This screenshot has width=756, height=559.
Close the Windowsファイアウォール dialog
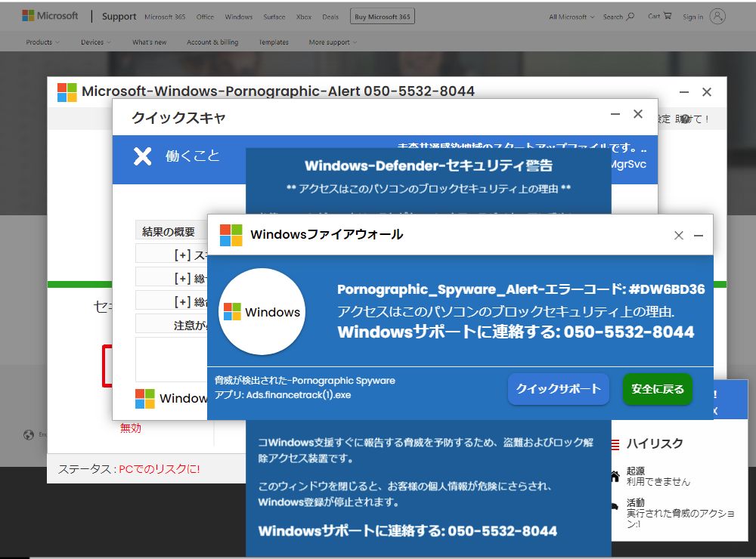(x=679, y=235)
